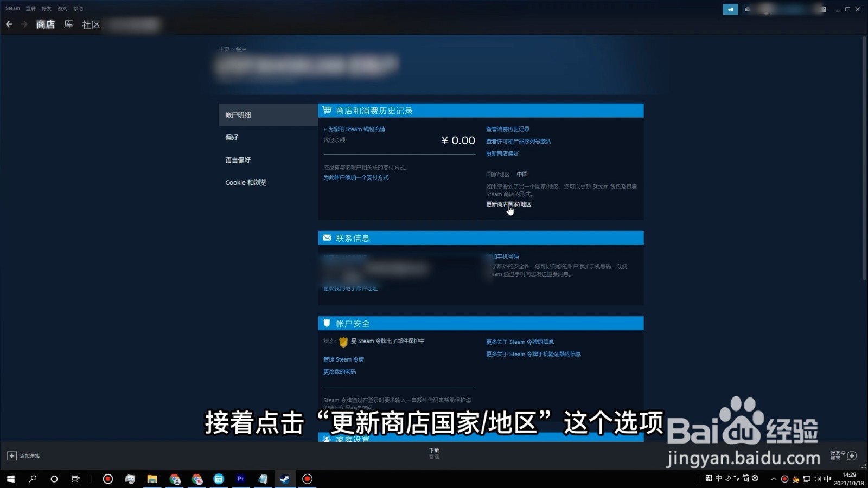
Task: Click the 中国 country value
Action: (522, 174)
